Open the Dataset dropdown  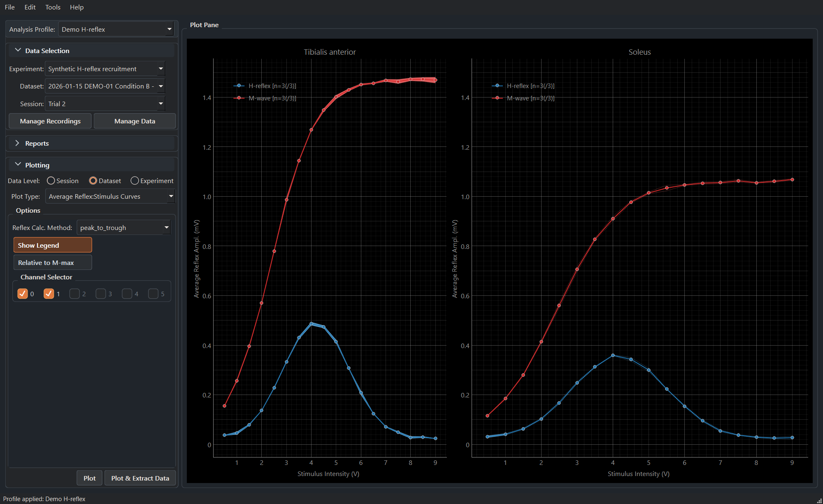point(105,86)
